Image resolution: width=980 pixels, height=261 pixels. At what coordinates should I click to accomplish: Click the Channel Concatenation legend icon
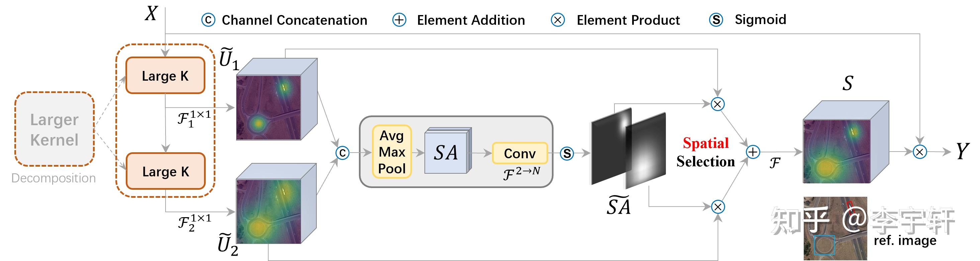pyautogui.click(x=208, y=20)
